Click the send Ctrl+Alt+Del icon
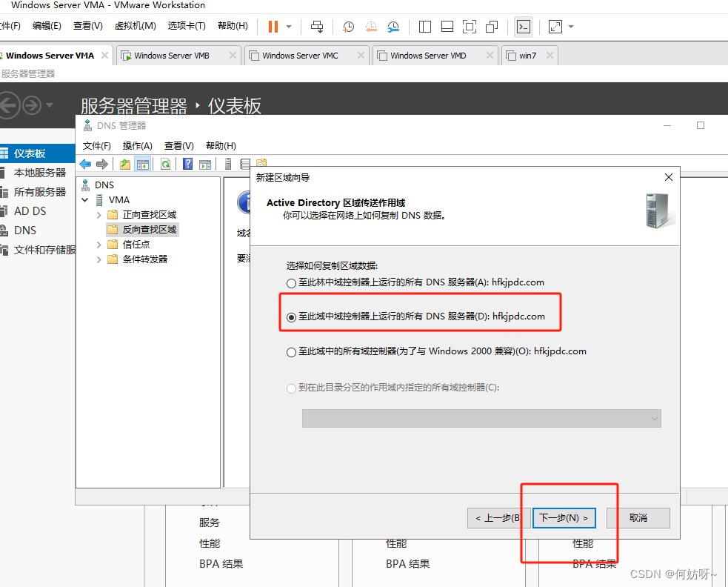Viewport: 728px width, 587px height. [317, 27]
